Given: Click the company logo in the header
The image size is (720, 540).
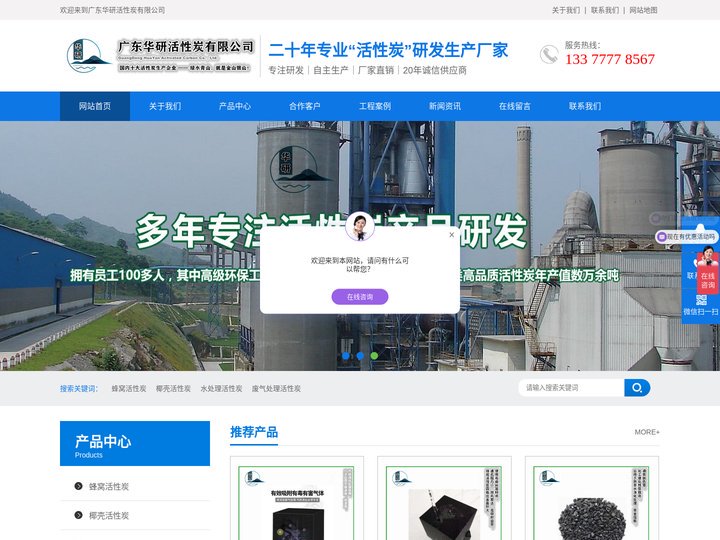Looking at the screenshot, I should (160, 56).
